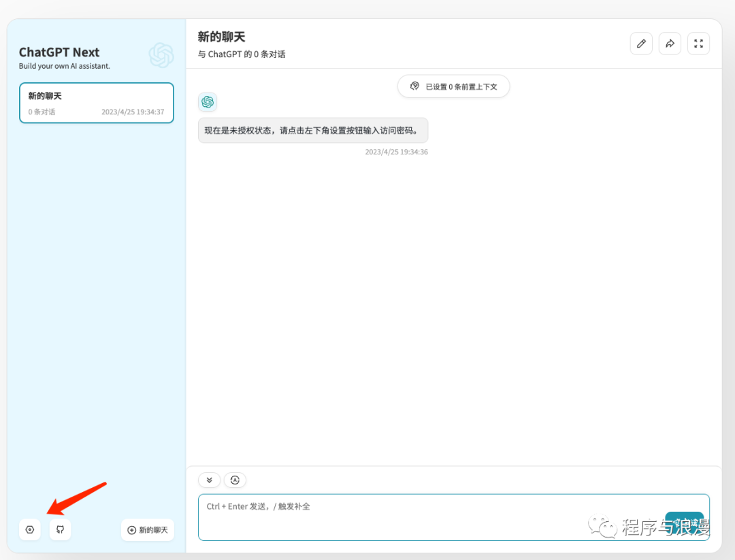Toggle fullscreen with the expand icon
The height and width of the screenshot is (560, 735).
pos(698,44)
